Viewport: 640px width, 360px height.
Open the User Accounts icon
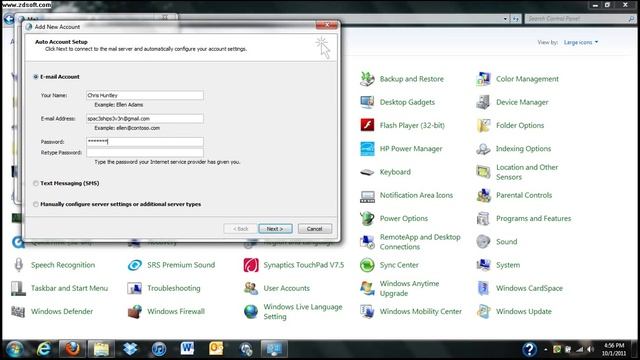pos(251,288)
